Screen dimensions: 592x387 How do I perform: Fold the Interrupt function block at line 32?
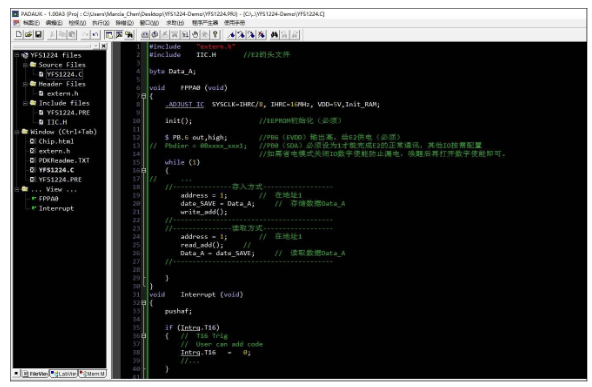(143, 303)
